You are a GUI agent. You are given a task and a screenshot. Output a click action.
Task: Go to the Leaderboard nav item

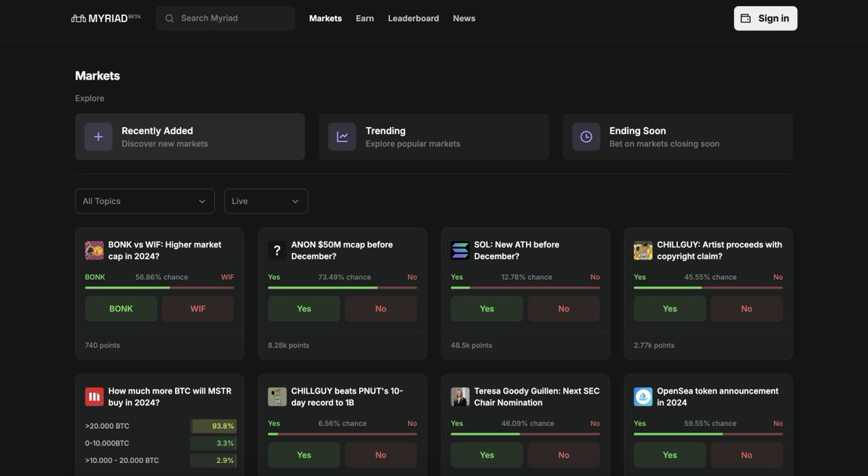coord(413,18)
